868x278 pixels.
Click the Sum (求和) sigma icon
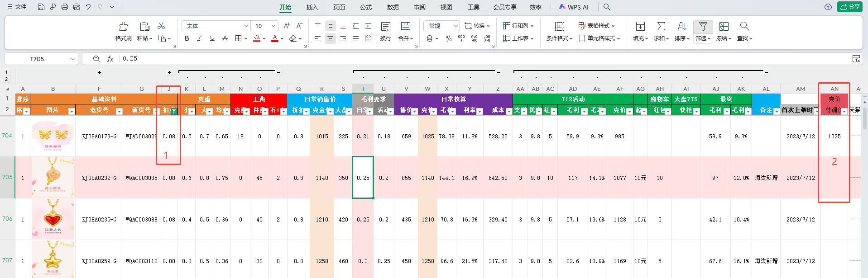(x=661, y=27)
